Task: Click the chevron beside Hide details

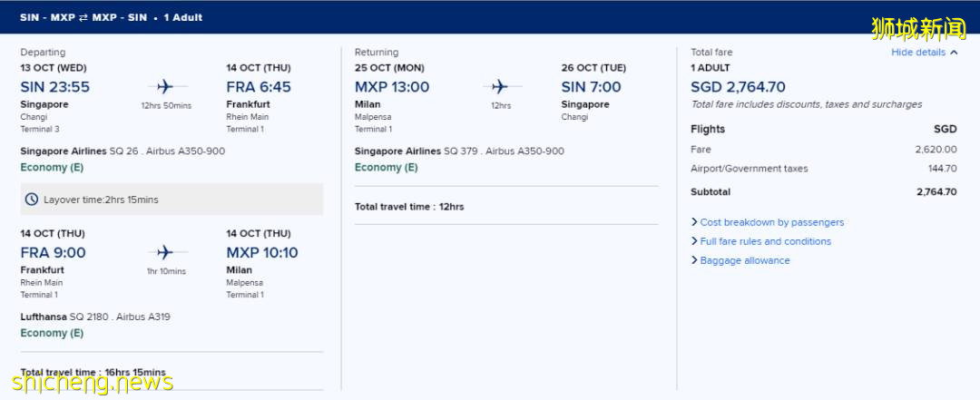Action: pyautogui.click(x=954, y=53)
